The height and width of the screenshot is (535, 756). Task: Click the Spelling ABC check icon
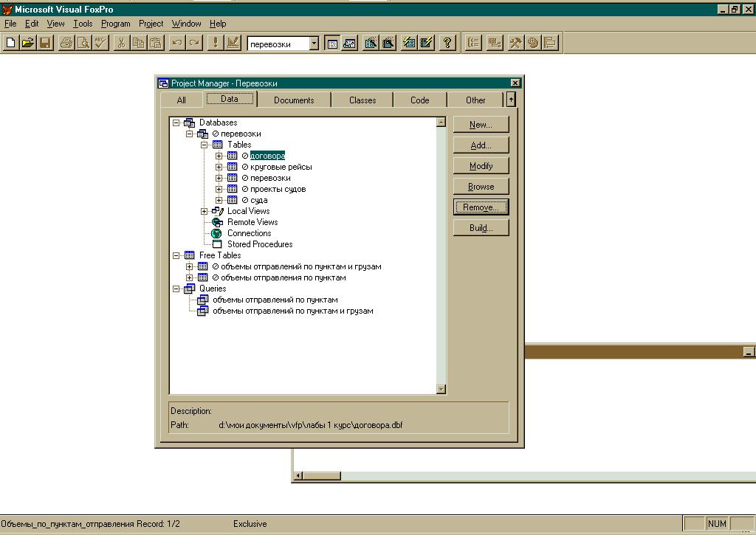100,43
